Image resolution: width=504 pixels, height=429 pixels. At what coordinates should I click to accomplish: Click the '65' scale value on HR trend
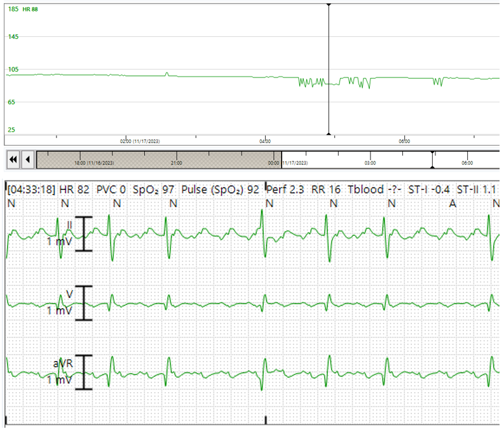[11, 102]
